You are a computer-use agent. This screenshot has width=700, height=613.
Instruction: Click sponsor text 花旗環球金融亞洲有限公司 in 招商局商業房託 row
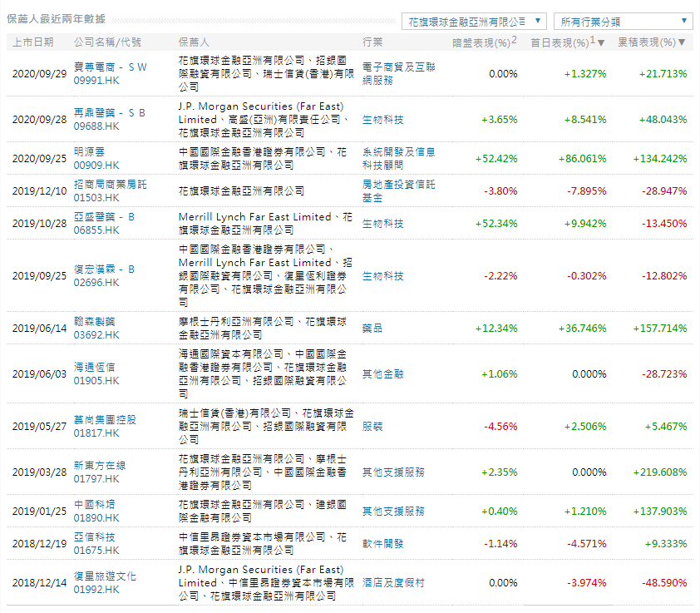(242, 191)
